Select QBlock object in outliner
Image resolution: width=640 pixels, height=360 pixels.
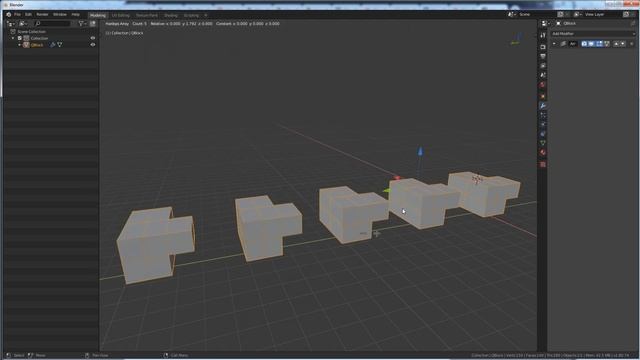tap(37, 45)
